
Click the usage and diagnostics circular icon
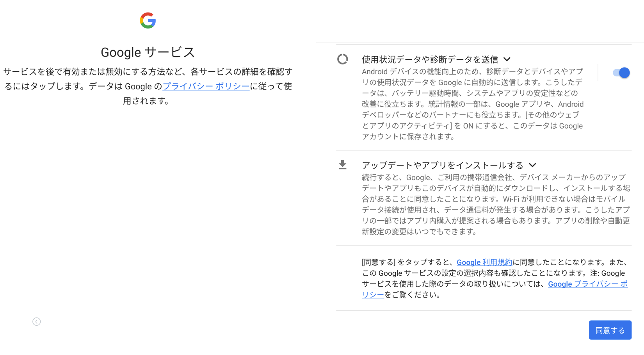click(343, 59)
